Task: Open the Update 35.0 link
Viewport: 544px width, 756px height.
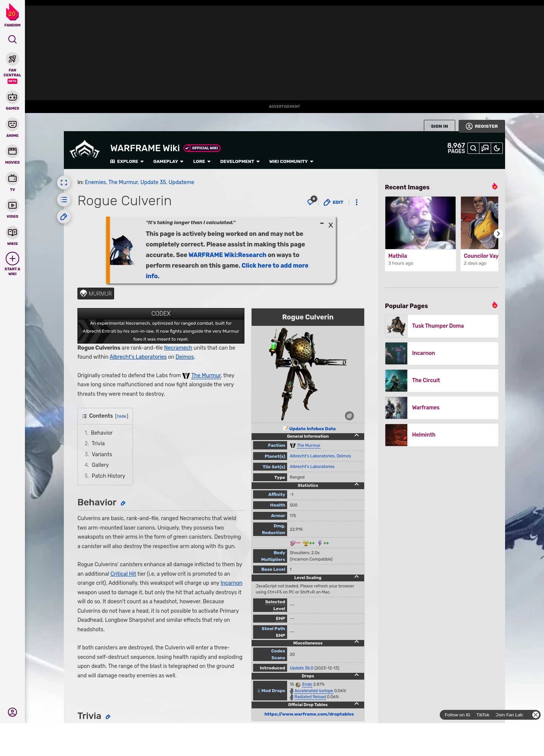Action: 301,668
